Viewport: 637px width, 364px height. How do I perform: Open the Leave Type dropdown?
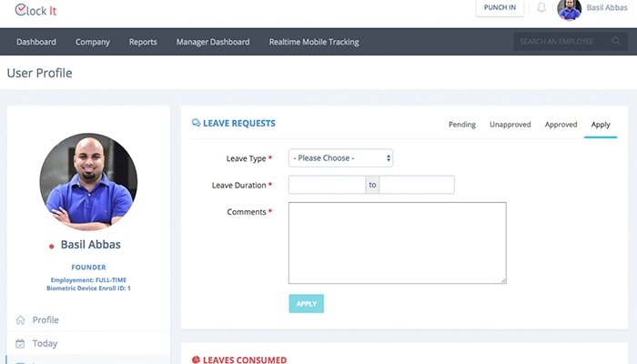tap(340, 158)
